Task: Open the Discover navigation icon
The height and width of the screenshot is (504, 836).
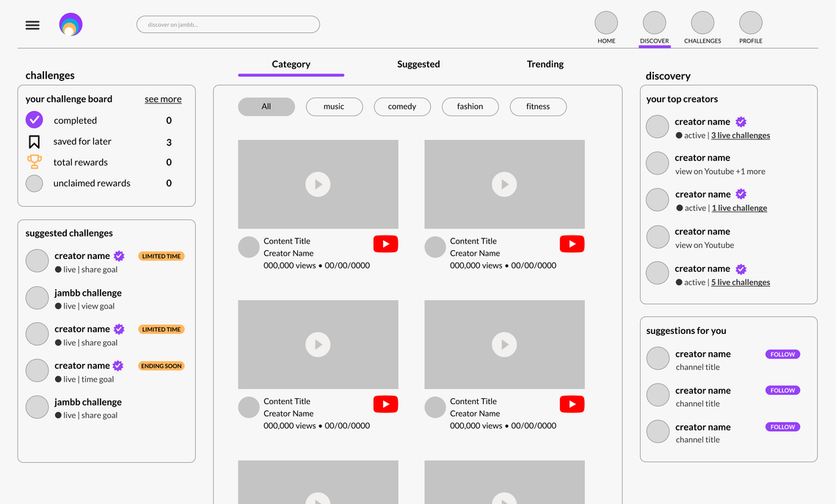Action: pyautogui.click(x=654, y=23)
